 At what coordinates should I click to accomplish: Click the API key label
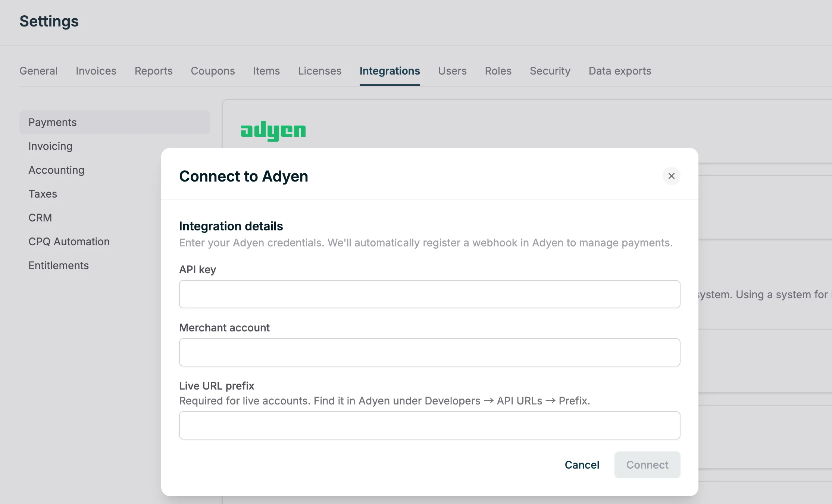point(197,270)
